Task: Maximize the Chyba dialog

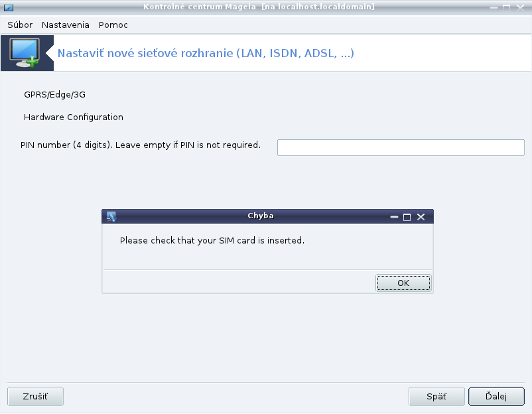Action: pyautogui.click(x=407, y=217)
